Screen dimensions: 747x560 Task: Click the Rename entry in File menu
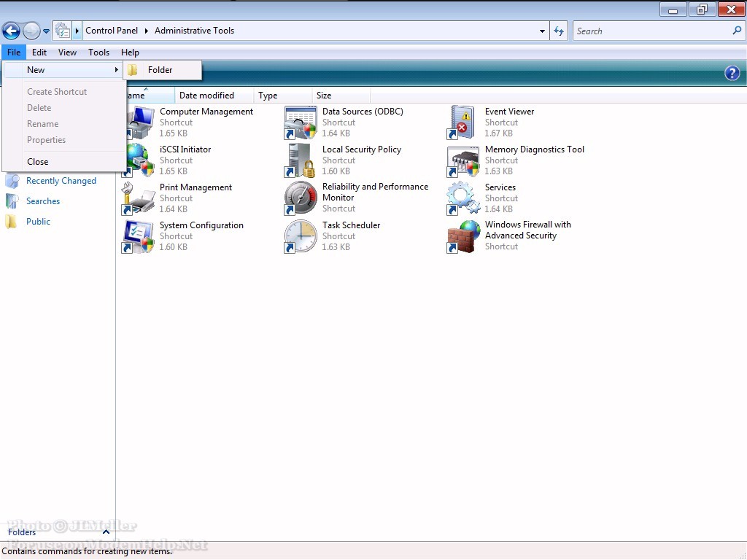(64, 124)
